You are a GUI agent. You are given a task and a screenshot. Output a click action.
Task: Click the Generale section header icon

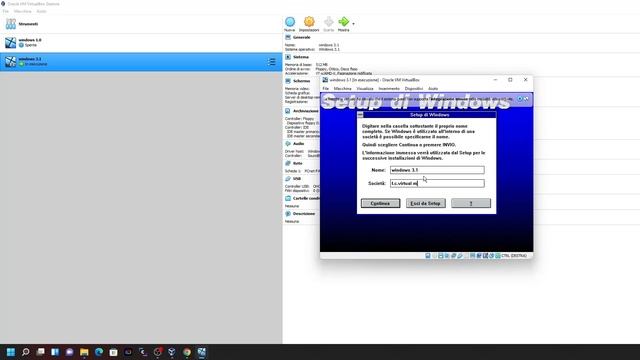point(288,37)
